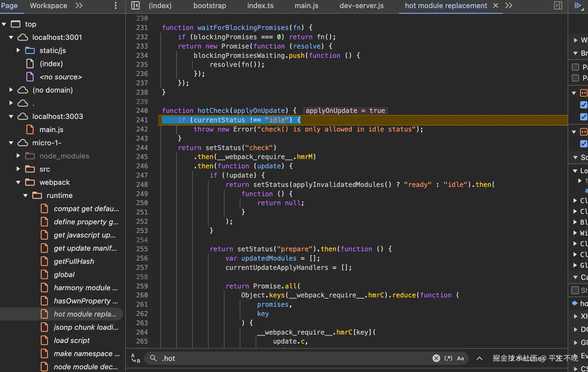Jump to previous search result arrow
Screen dimensions: 588x372
480,358
